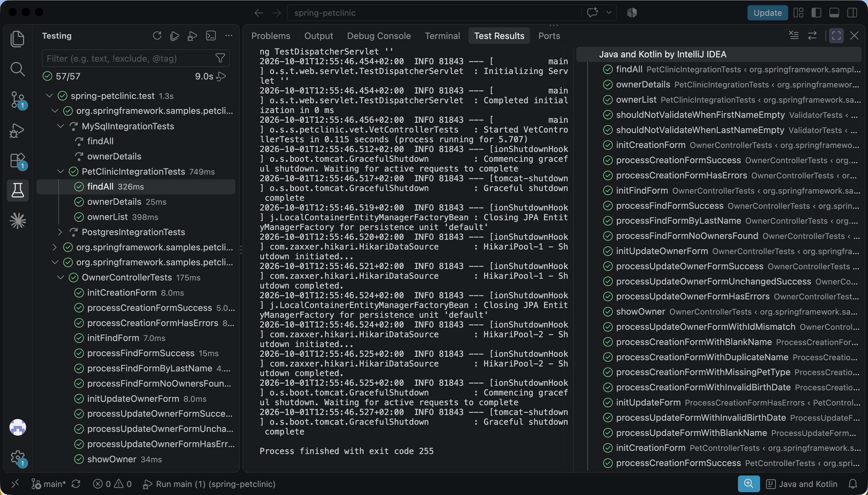
Task: Open the Extensions view
Action: [17, 161]
